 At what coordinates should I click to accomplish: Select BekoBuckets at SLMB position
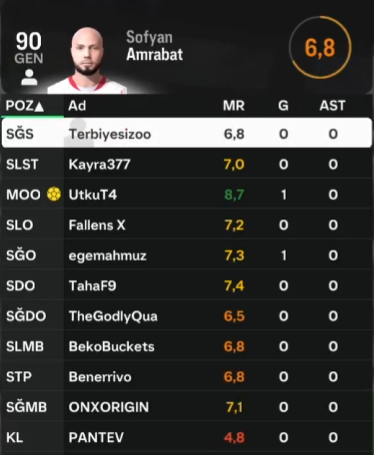pyautogui.click(x=187, y=346)
